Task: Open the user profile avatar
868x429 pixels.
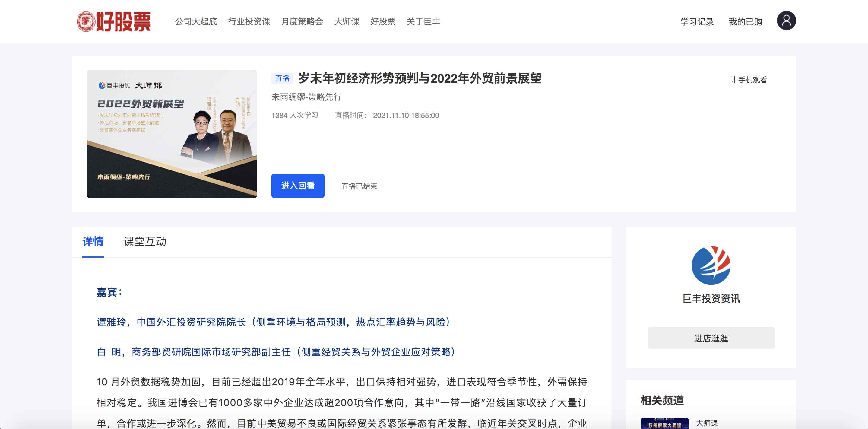Action: [x=786, y=21]
